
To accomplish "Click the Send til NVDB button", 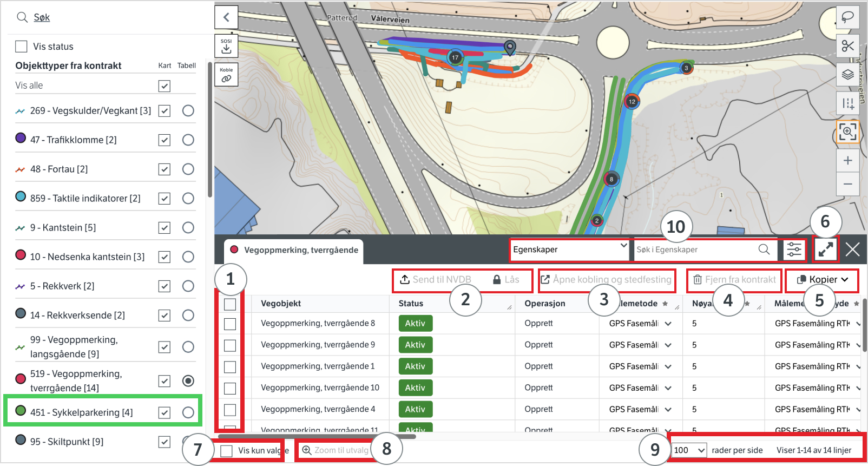I will pyautogui.click(x=436, y=280).
